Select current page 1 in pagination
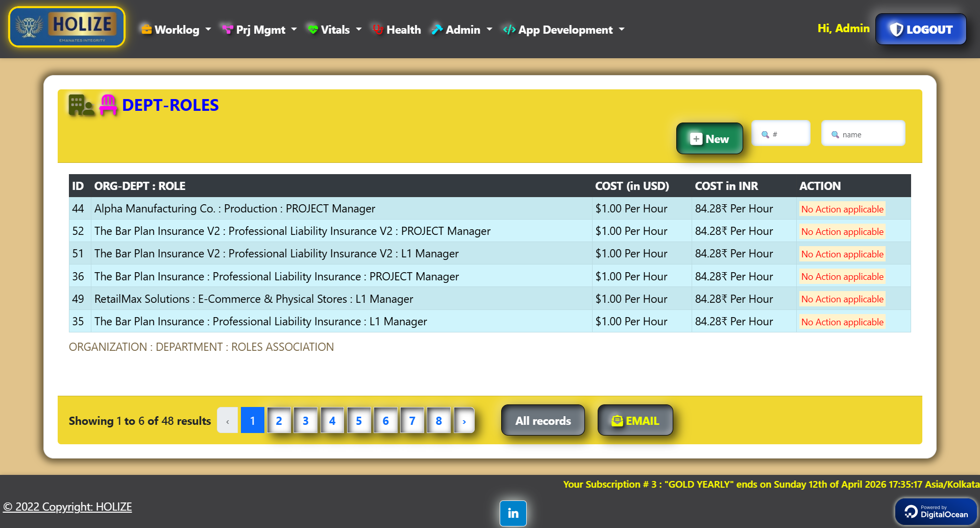980x528 pixels. pos(253,420)
